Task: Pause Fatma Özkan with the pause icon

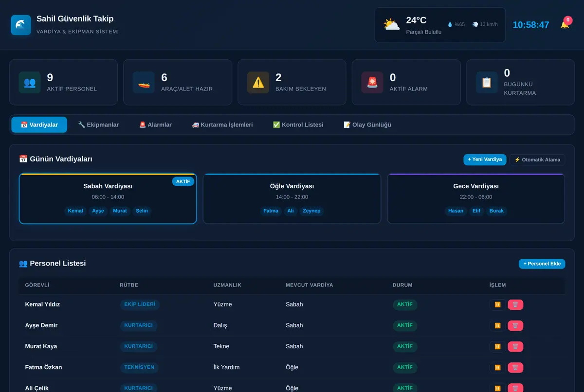Action: [497, 368]
